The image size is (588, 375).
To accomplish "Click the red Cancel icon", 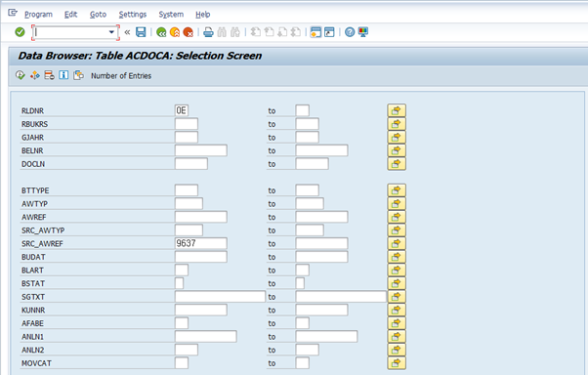I will point(188,32).
